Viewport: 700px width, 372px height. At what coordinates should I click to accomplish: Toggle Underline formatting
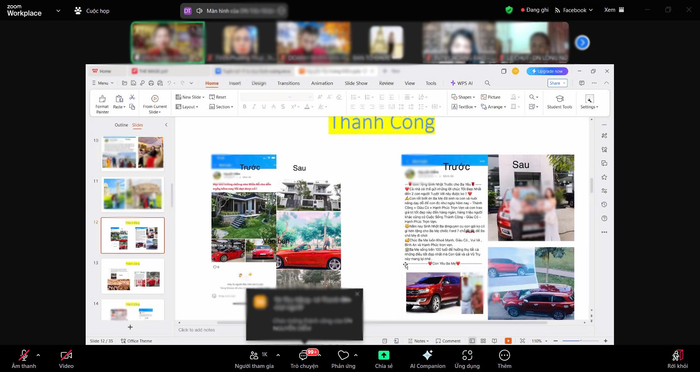pos(264,107)
